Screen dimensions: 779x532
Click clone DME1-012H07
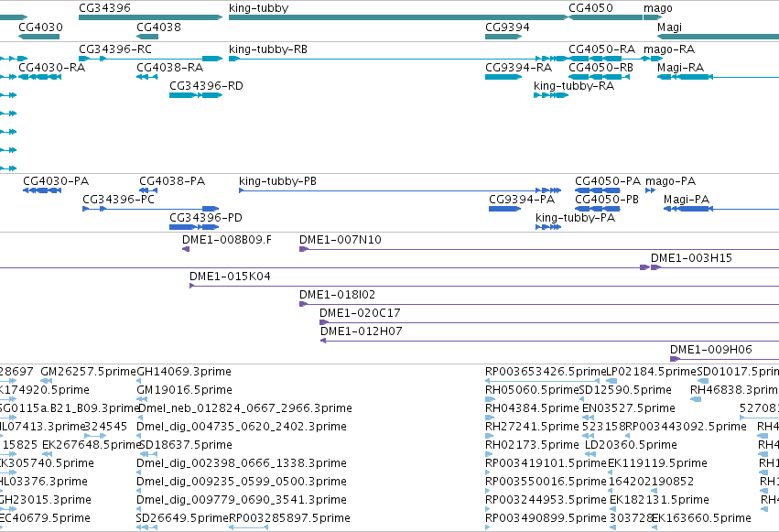[x=549, y=342]
